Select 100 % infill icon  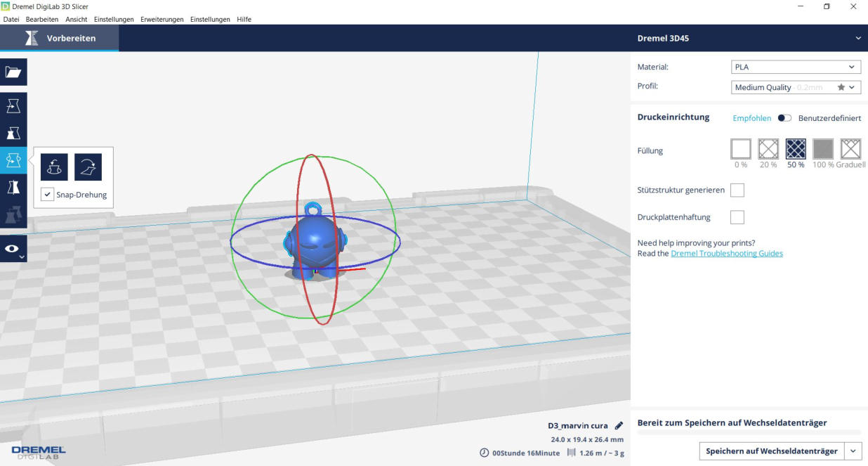coord(823,148)
